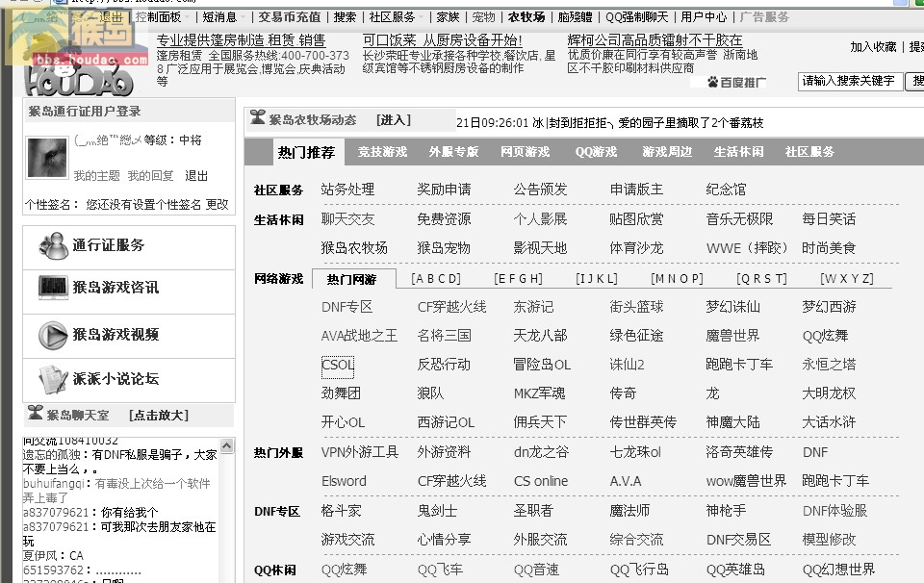
Task: Open the ad 辉柯公司高品质镭射不干胶在
Action: [654, 40]
